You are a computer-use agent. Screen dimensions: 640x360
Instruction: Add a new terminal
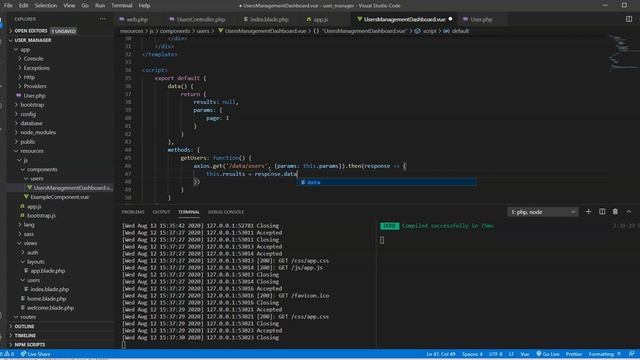pyautogui.click(x=588, y=211)
